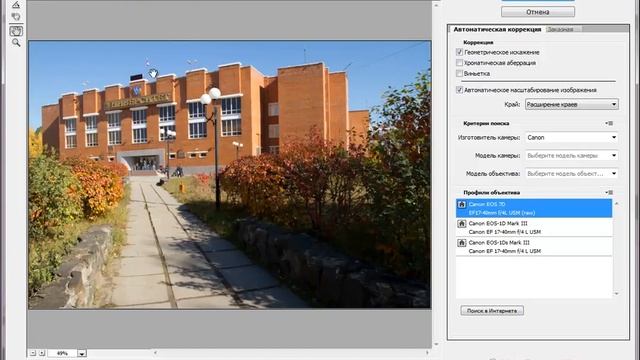Toggle Автоматическое масштабирование изображения checkbox
The image size is (640, 360).
(459, 90)
